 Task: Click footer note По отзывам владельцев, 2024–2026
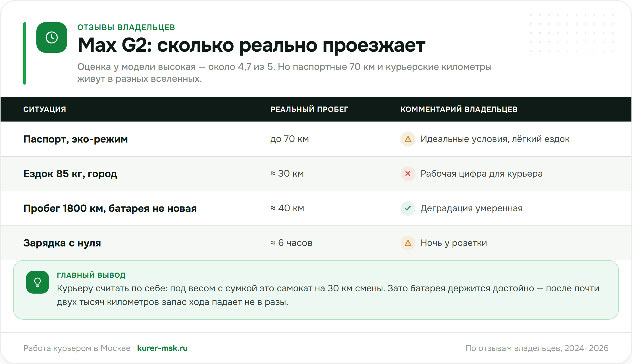(537, 348)
